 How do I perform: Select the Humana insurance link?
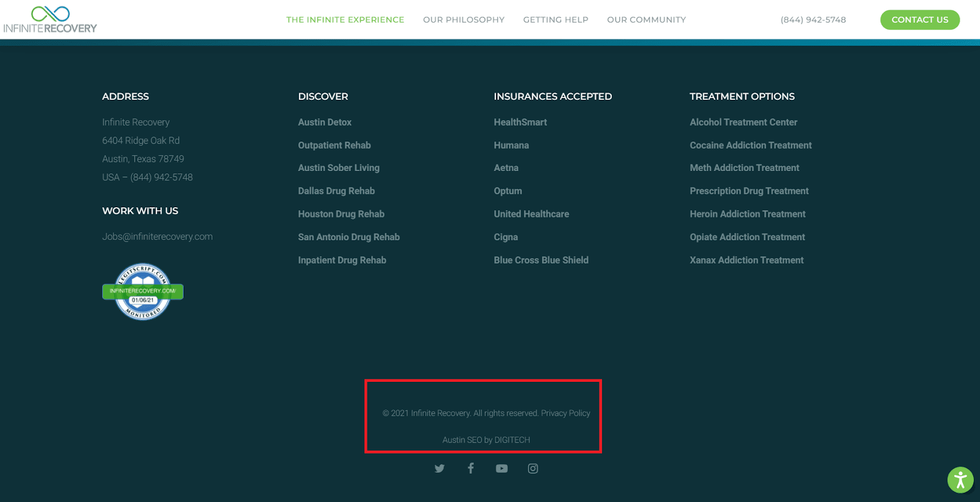coord(511,145)
